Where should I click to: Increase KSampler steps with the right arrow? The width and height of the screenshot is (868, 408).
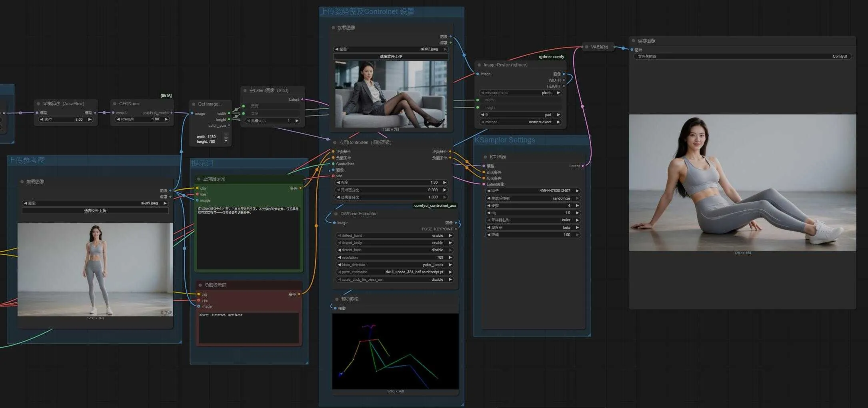[x=577, y=206]
